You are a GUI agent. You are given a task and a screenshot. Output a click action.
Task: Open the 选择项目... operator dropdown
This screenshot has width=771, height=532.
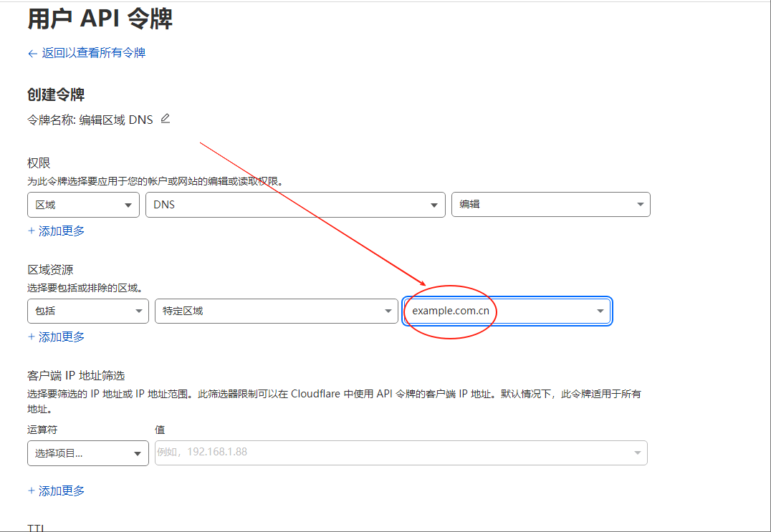click(x=87, y=453)
